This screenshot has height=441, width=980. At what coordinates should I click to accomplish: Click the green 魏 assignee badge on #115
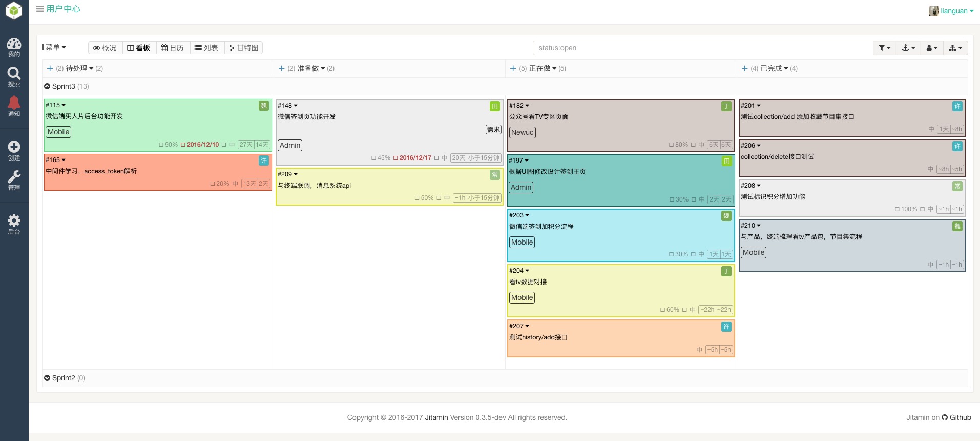264,106
